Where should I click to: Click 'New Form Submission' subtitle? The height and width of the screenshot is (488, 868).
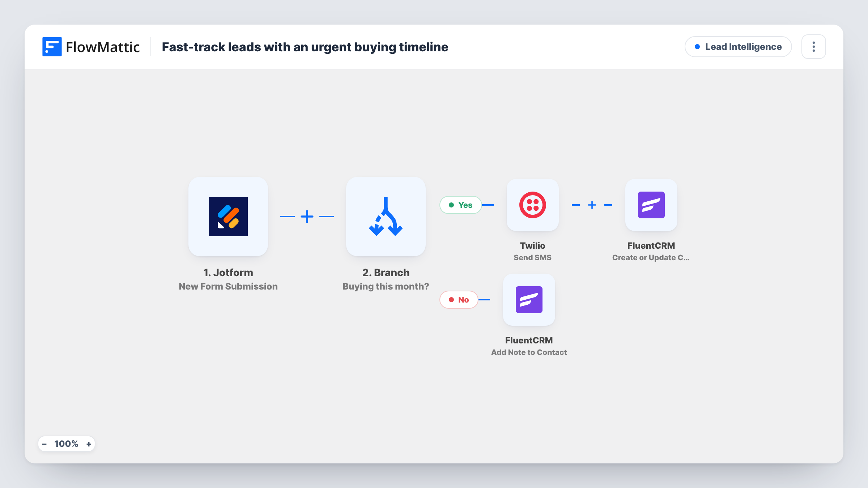point(228,286)
